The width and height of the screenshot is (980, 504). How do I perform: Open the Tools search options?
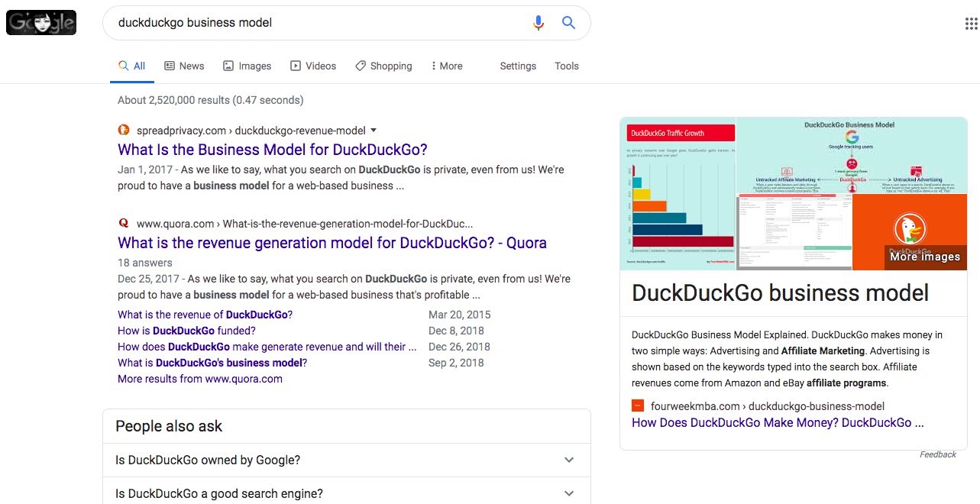(x=566, y=66)
